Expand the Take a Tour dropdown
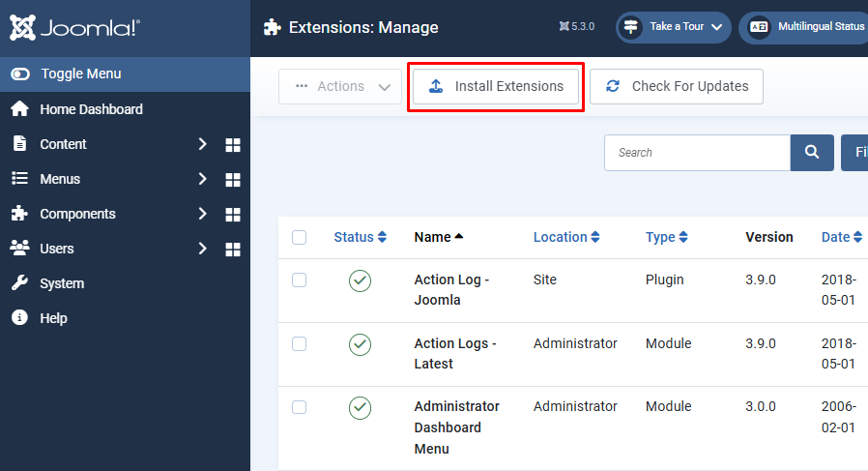The width and height of the screenshot is (868, 471). pyautogui.click(x=675, y=27)
